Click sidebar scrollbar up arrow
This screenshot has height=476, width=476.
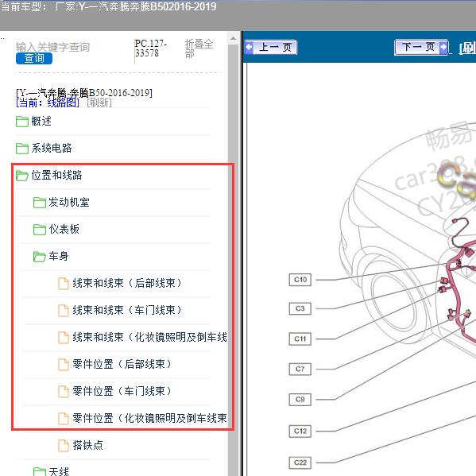click(233, 39)
